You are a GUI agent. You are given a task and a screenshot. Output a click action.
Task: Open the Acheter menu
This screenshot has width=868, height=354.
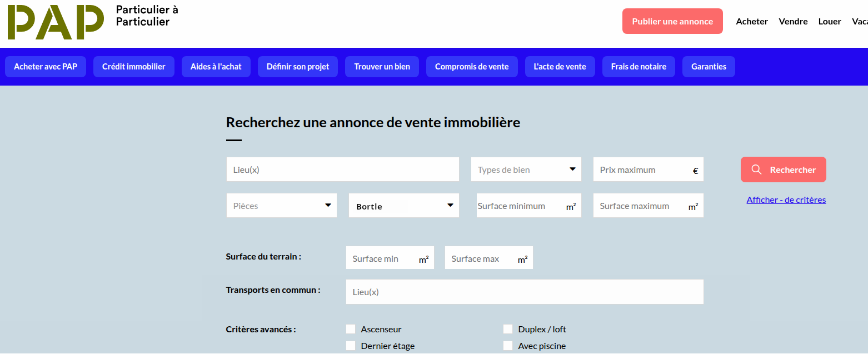coord(752,22)
